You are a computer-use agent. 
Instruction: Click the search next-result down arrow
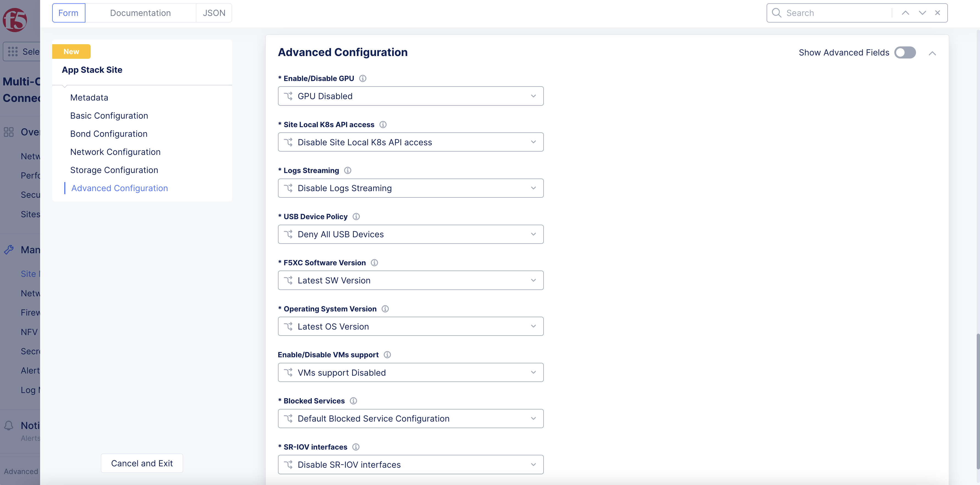tap(922, 13)
